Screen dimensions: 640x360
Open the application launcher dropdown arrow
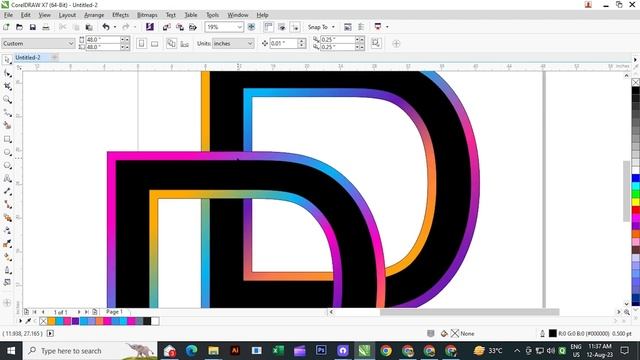[387, 27]
